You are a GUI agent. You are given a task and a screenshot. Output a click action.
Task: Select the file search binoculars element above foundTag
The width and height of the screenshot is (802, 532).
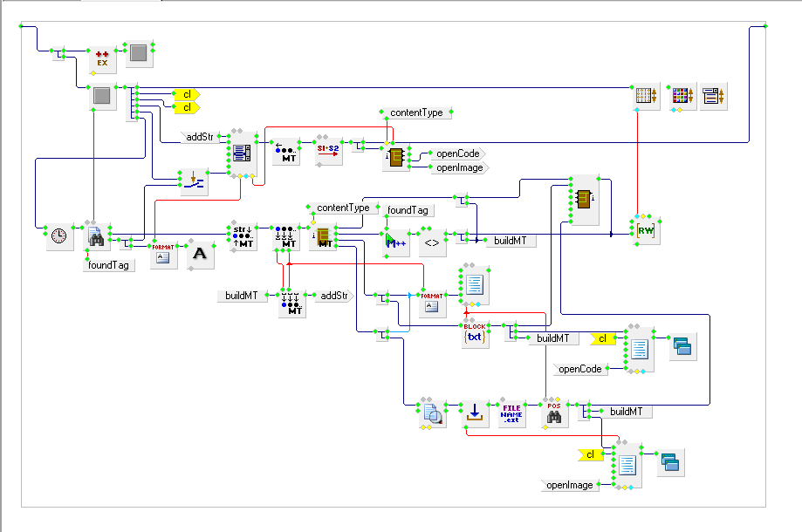coord(97,237)
